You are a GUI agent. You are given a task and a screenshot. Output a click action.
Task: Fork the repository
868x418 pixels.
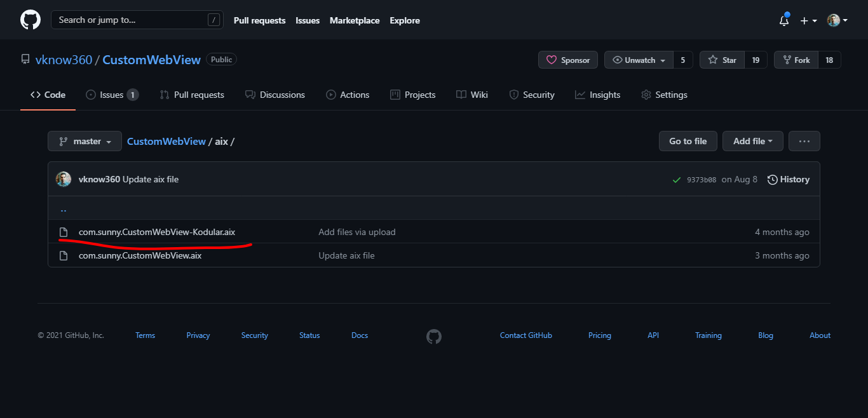coord(796,60)
